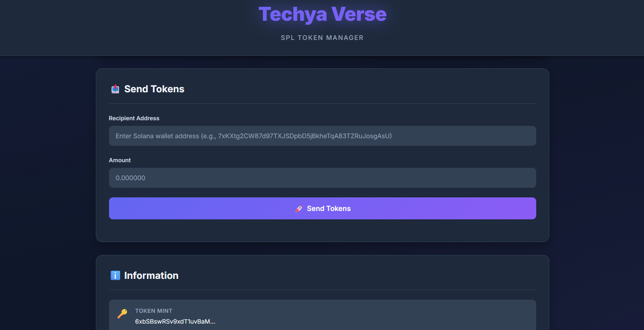Click the SPL TOKEN MANAGER subtitle
This screenshot has height=330, width=644.
322,38
